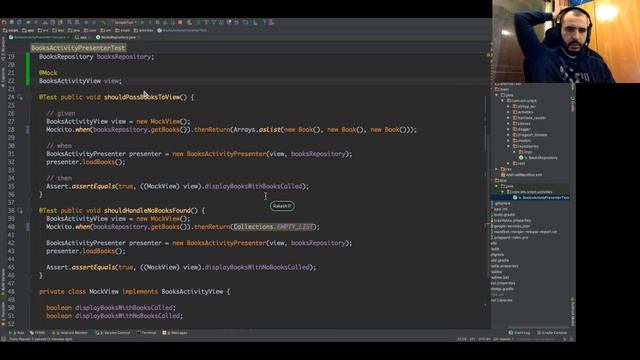Expand the dagger folder in project tree

click(x=509, y=129)
